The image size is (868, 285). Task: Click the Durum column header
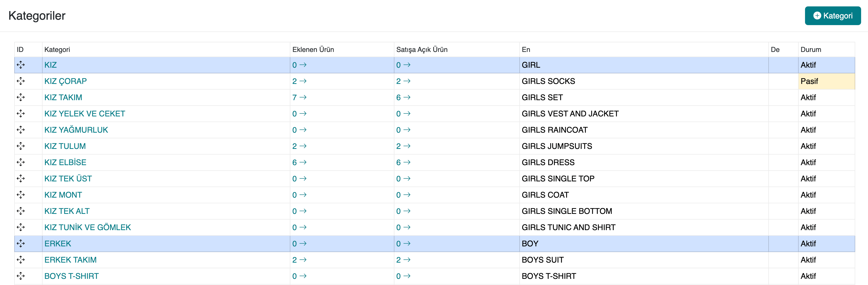[810, 49]
